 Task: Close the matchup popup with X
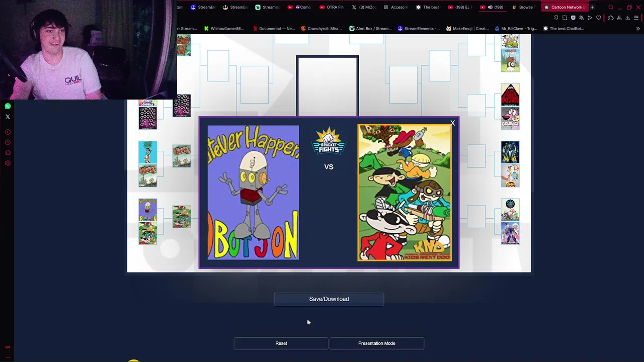452,123
